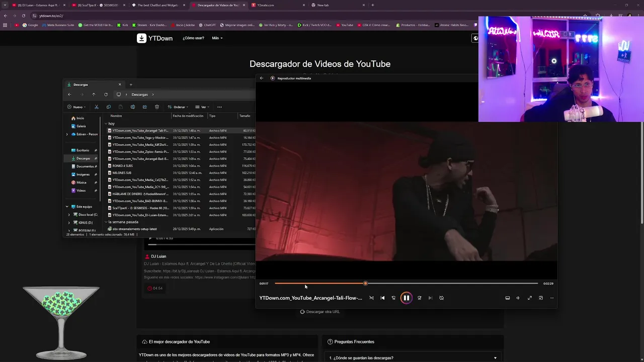The image size is (644, 362).
Task: Open the ChatGPT bookmark
Action: 207,25
